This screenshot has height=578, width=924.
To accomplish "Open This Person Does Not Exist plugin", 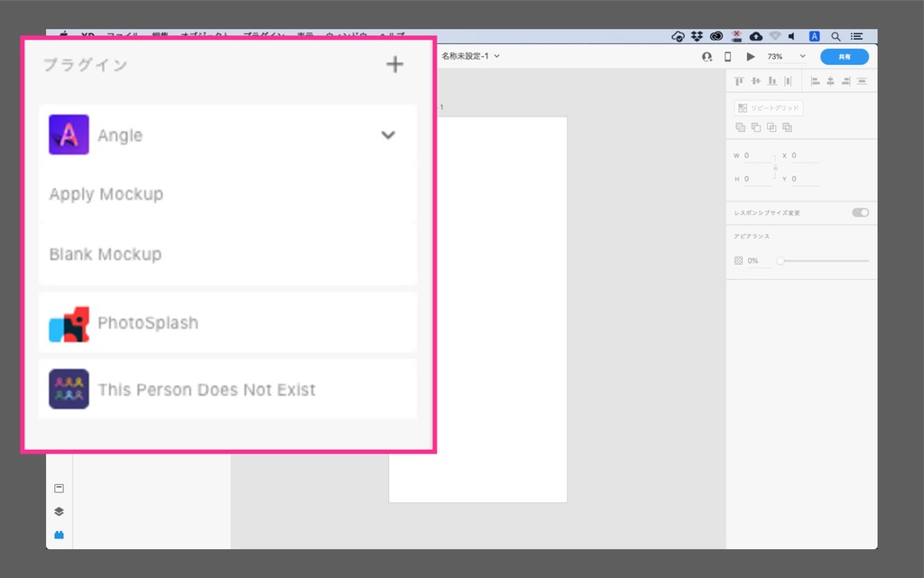I will [x=227, y=389].
